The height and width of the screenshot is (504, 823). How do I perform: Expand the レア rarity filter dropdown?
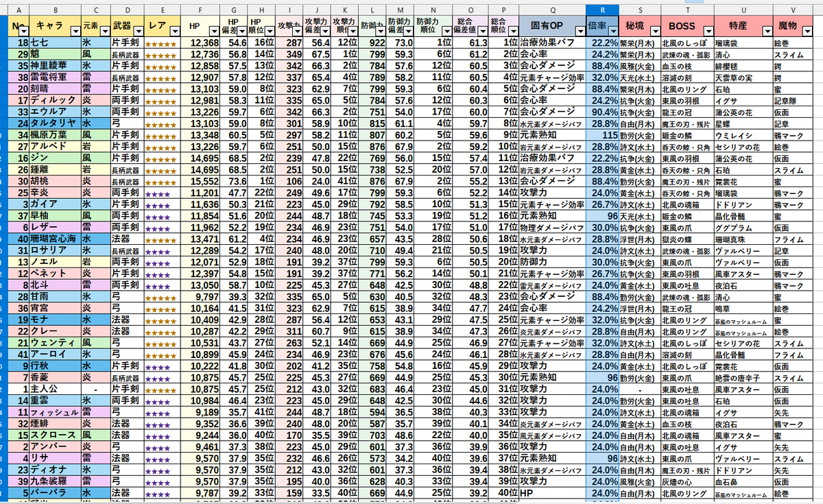click(174, 30)
